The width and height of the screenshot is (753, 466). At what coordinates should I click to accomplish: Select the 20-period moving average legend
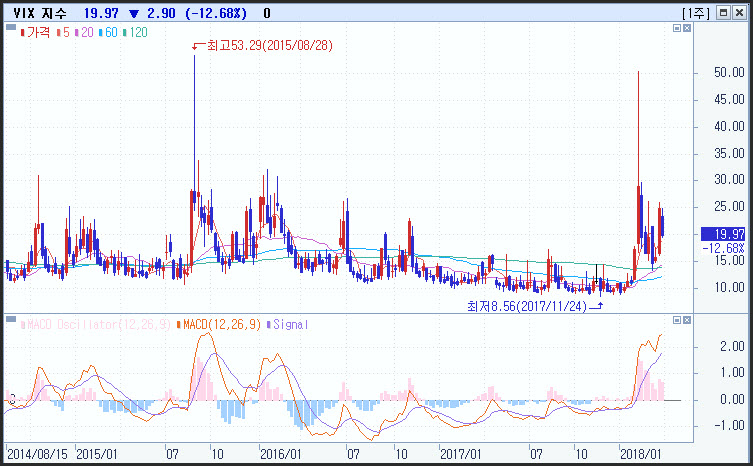(85, 32)
